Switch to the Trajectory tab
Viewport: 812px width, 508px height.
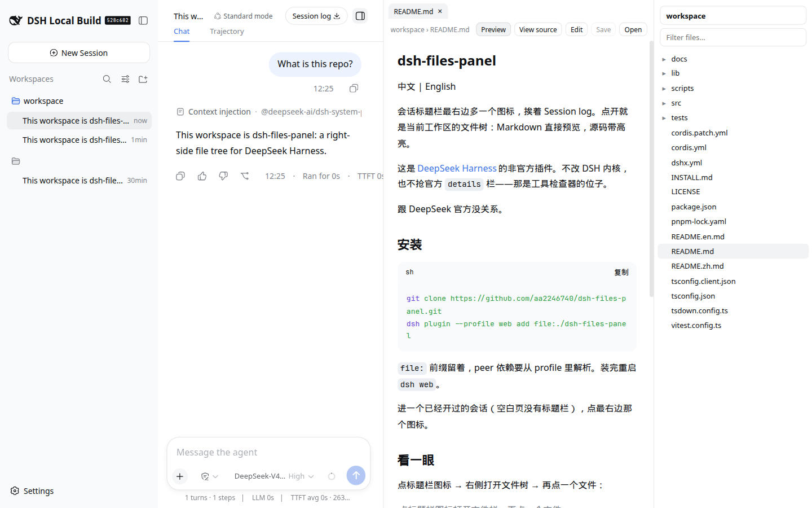point(227,32)
